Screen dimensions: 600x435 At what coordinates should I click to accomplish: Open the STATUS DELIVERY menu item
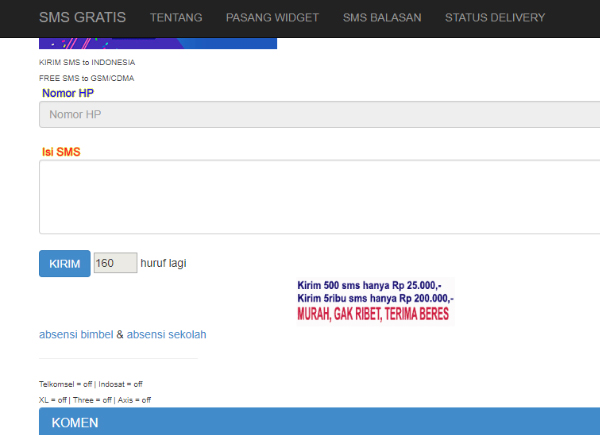point(495,18)
